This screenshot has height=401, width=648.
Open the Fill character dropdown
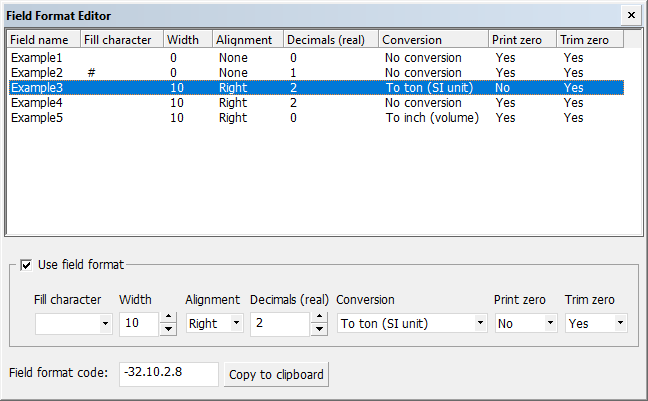[105, 324]
